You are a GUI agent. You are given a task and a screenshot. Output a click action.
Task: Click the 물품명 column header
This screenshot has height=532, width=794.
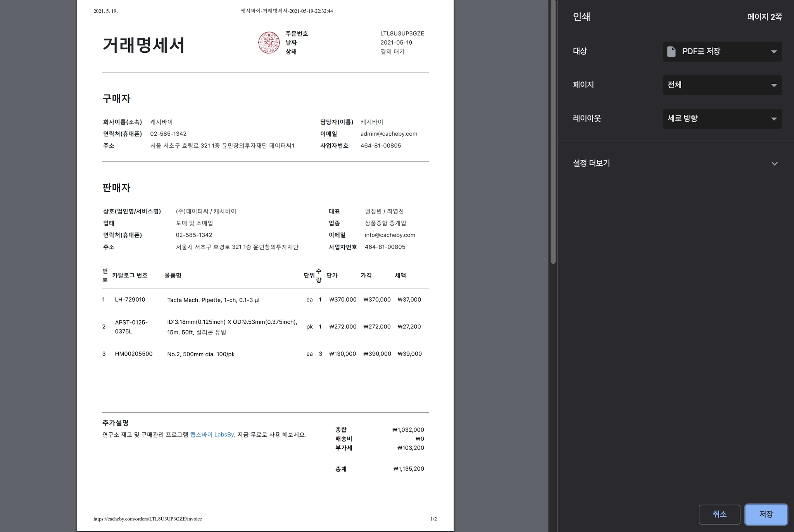(173, 275)
